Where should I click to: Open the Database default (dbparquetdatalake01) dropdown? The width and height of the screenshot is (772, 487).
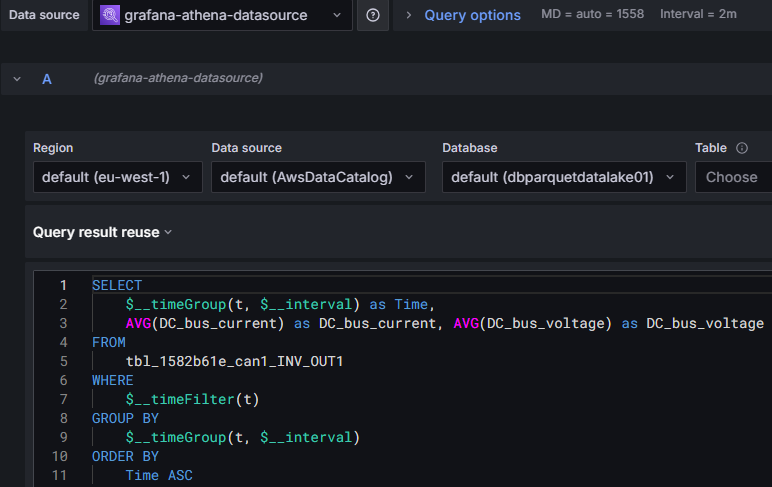click(x=564, y=177)
